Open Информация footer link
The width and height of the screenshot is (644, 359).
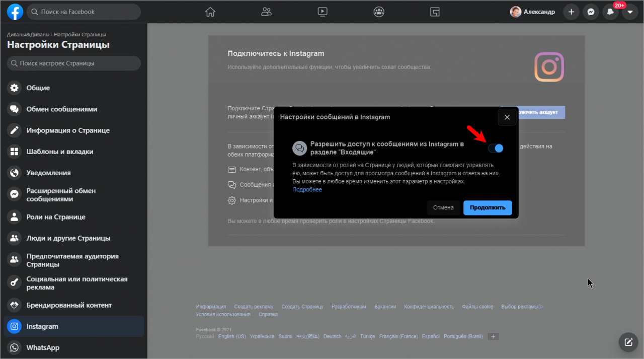[x=211, y=307]
